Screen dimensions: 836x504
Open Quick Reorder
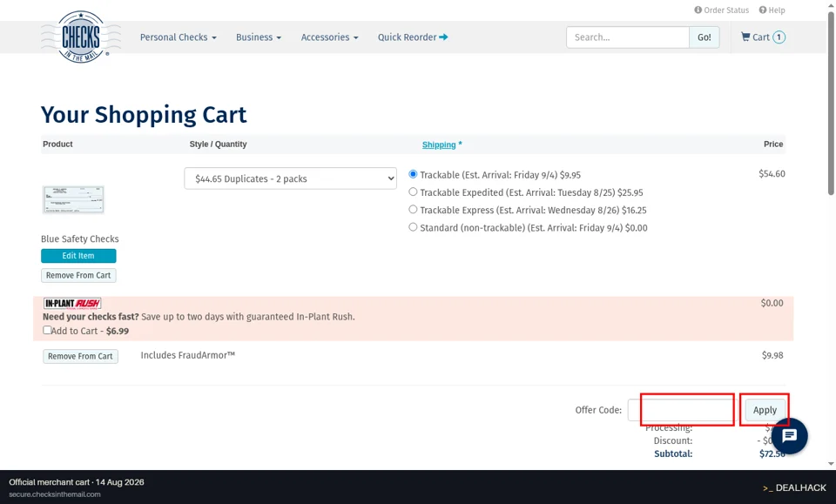[x=413, y=37]
